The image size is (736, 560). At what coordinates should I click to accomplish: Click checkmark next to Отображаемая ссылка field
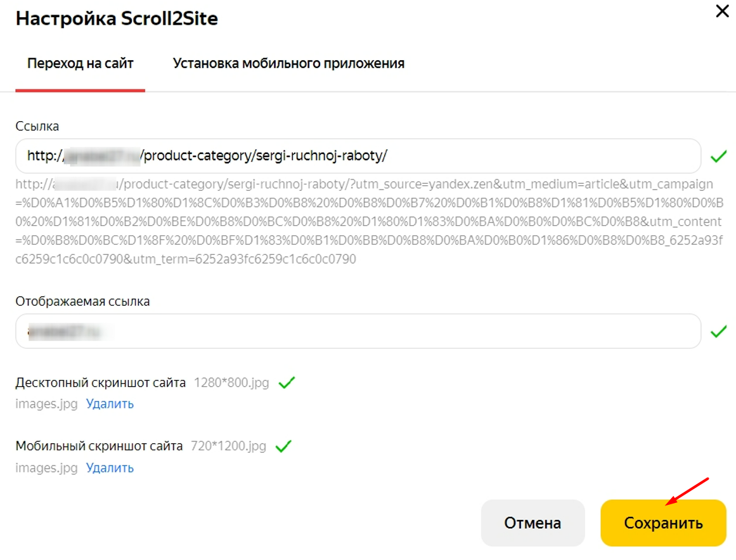coord(718,331)
